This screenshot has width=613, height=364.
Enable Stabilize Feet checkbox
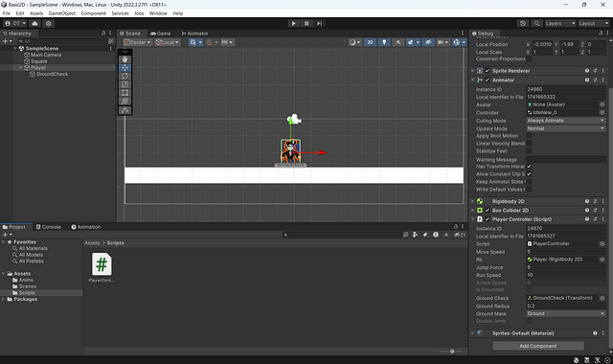click(529, 151)
